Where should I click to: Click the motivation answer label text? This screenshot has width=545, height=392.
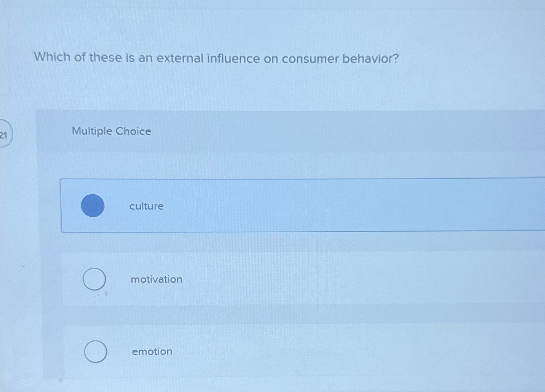(x=157, y=279)
